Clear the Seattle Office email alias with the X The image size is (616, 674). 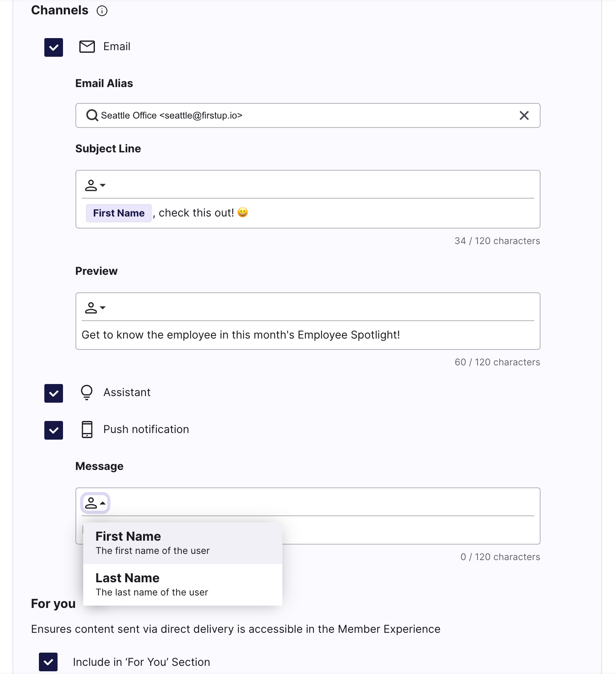[x=524, y=115]
